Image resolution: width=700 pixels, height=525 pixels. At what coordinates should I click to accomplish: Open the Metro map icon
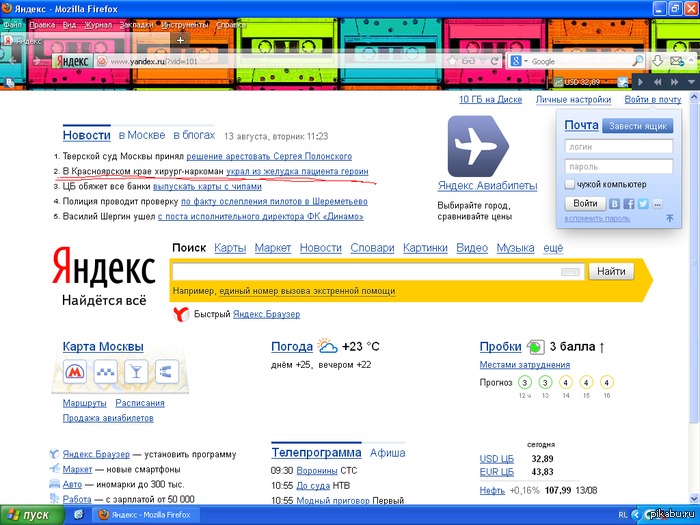(x=75, y=371)
